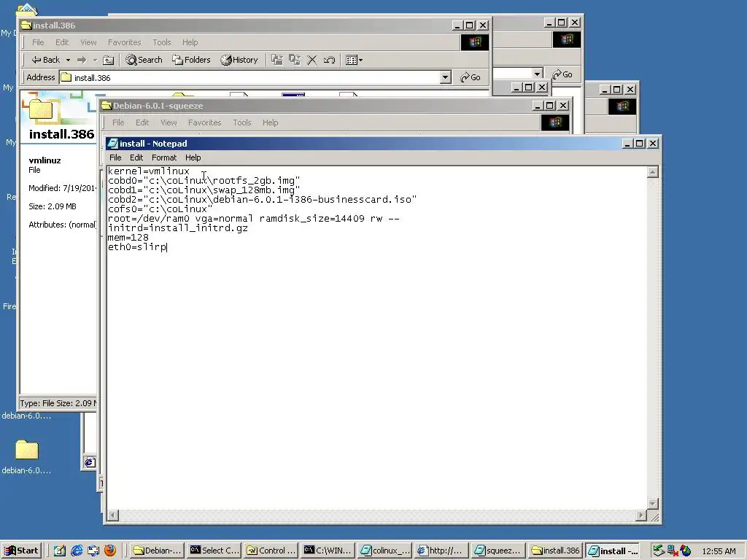
Task: Open Help menu in Debian-6.0.1-squeeze window
Action: coord(270,122)
